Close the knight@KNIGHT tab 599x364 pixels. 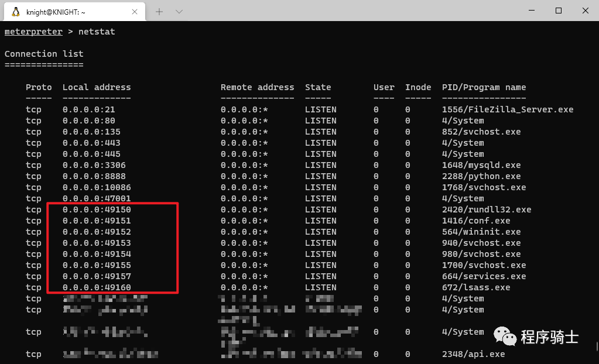pyautogui.click(x=135, y=12)
